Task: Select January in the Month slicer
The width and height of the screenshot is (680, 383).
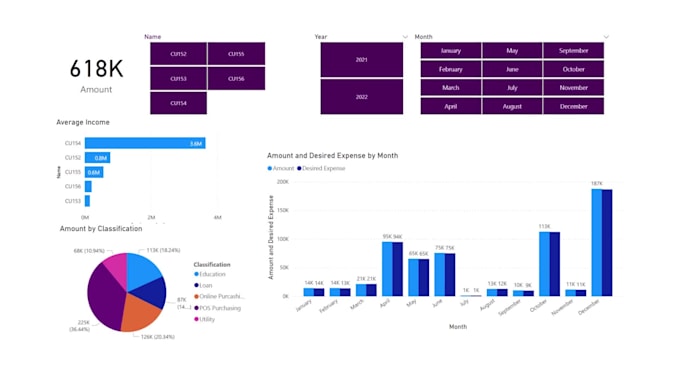Action: [451, 50]
